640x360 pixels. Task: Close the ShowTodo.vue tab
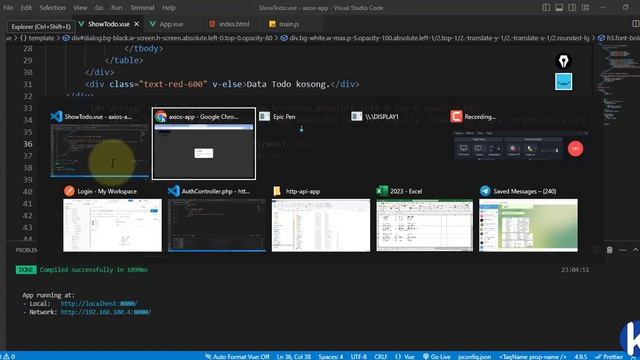click(137, 24)
